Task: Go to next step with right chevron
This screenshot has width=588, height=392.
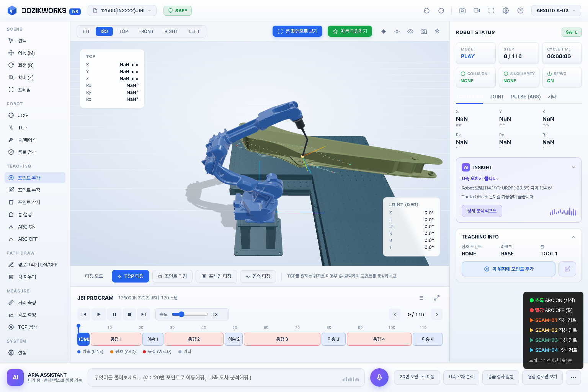Action: [x=437, y=314]
